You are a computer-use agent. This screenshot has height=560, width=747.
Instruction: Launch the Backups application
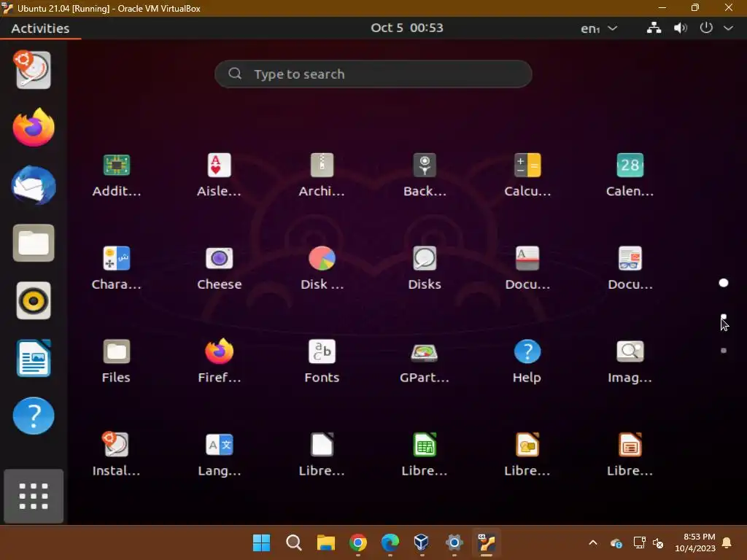(425, 175)
